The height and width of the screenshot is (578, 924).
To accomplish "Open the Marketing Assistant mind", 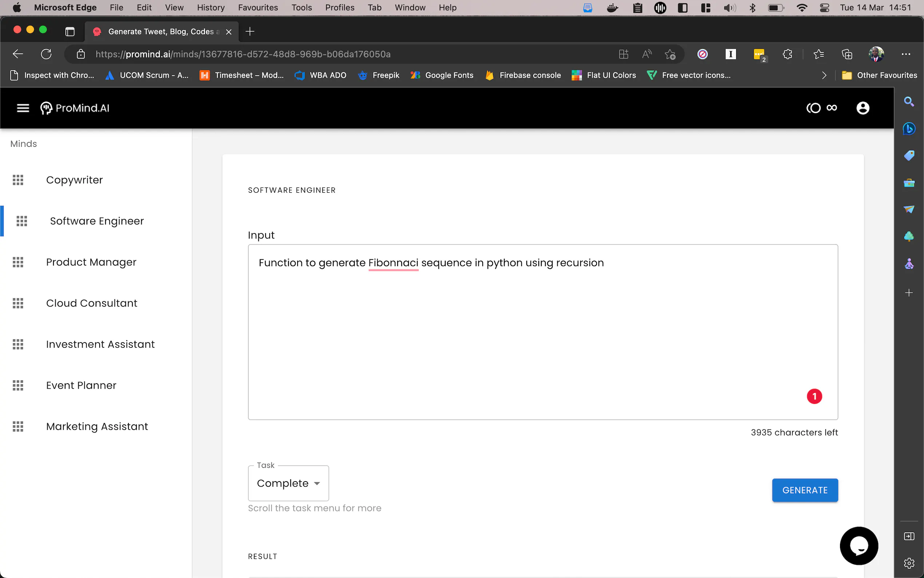I will coord(97,426).
